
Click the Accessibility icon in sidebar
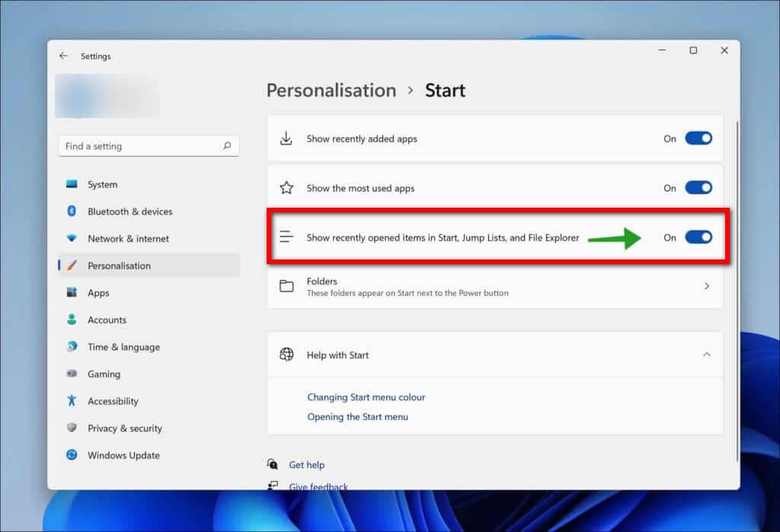coord(72,401)
